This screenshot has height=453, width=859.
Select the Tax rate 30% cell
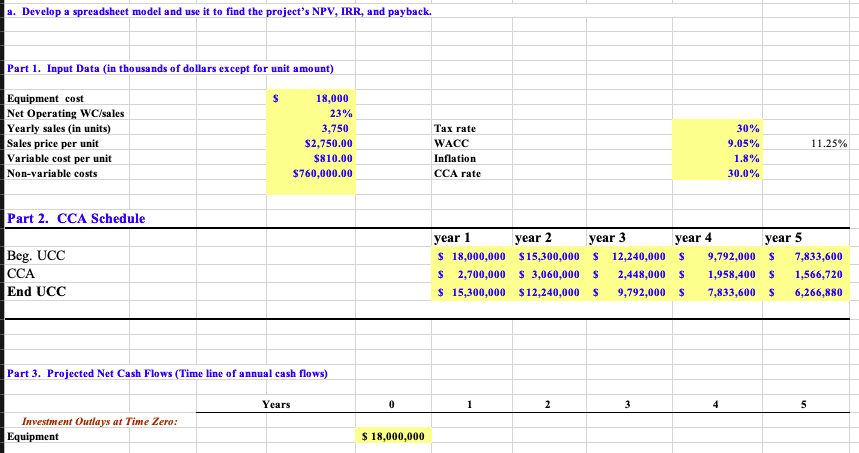click(718, 128)
